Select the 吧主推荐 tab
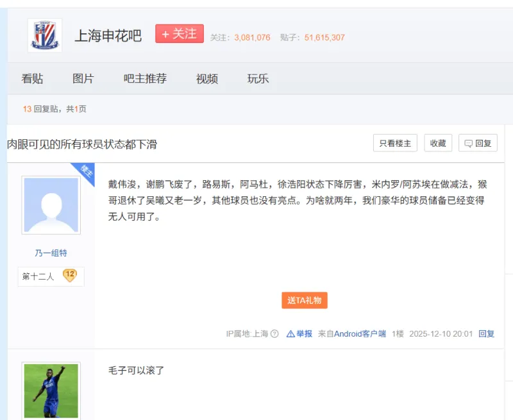The height and width of the screenshot is (420, 513). [x=145, y=79]
